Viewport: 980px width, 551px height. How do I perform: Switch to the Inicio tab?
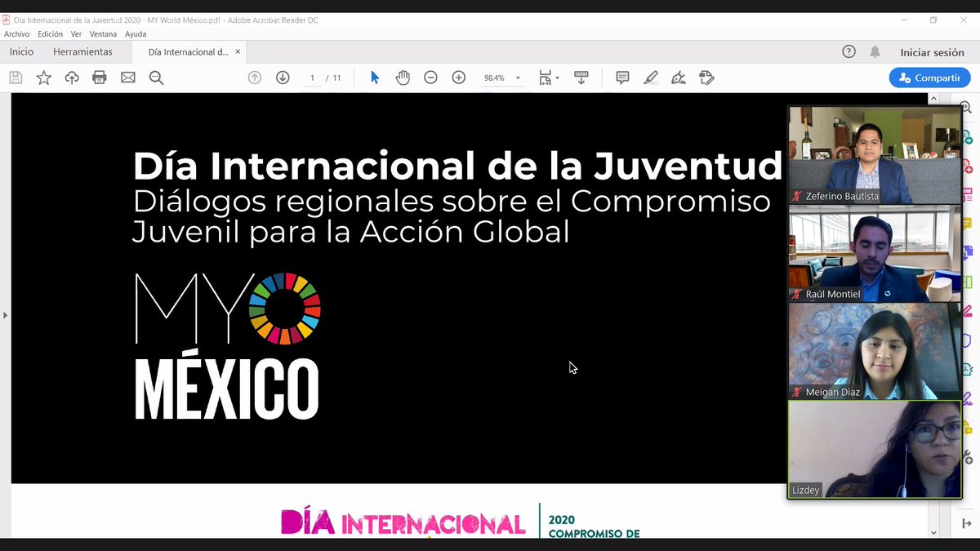click(x=22, y=51)
